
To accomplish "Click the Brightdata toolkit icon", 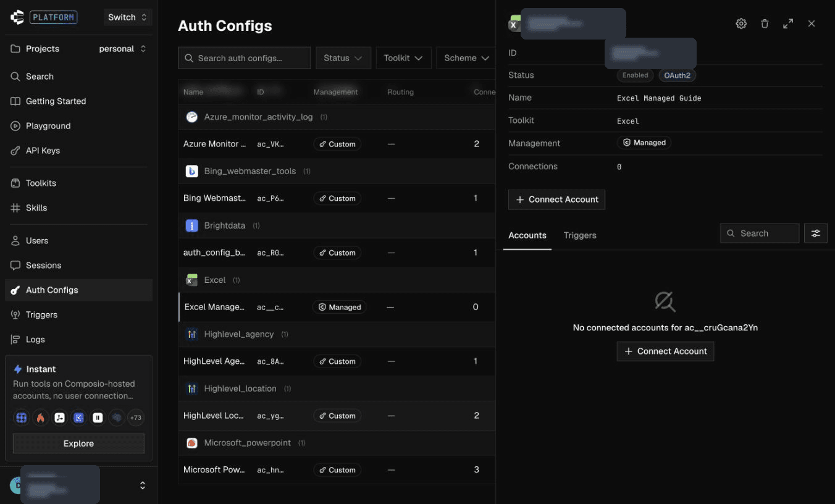I will coord(192,225).
